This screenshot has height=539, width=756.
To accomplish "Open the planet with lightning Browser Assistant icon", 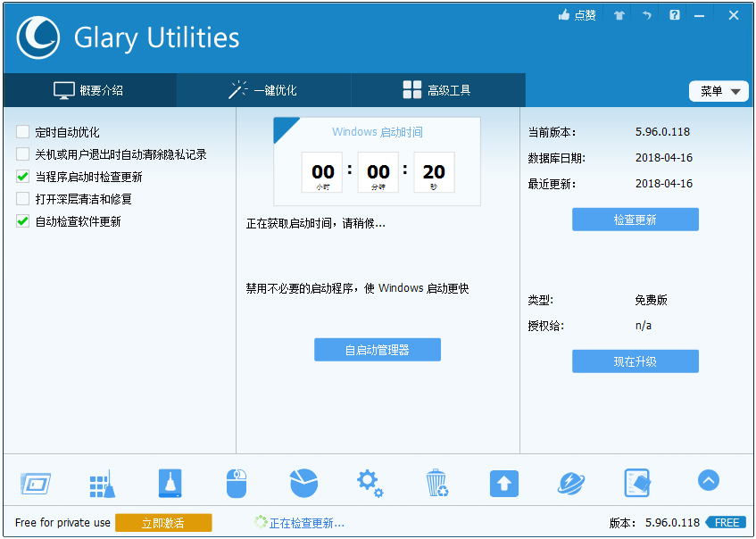I will [571, 483].
